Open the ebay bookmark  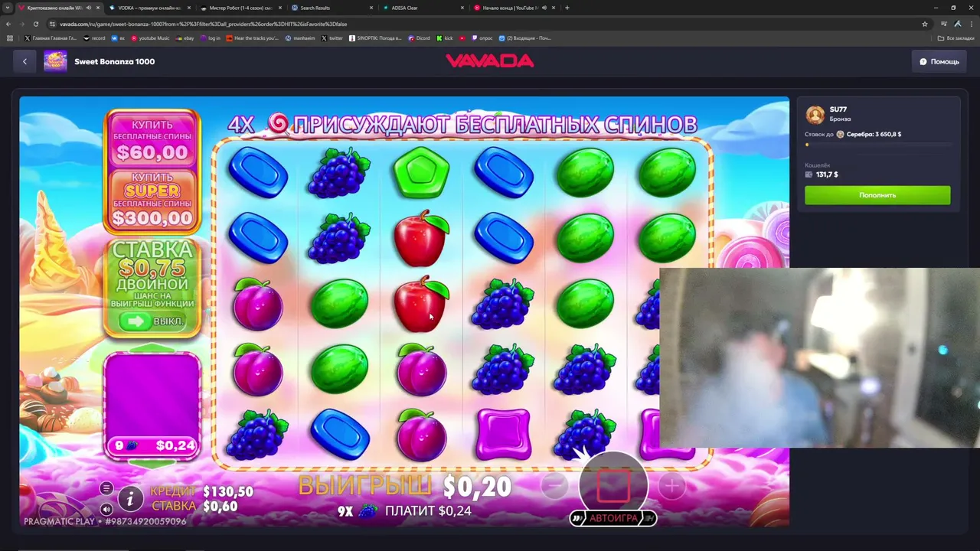coord(185,37)
